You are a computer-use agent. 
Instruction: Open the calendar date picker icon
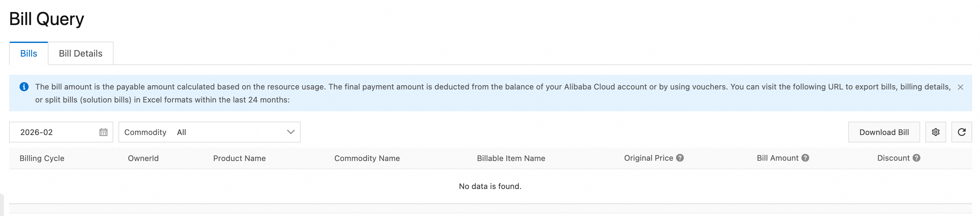point(103,132)
